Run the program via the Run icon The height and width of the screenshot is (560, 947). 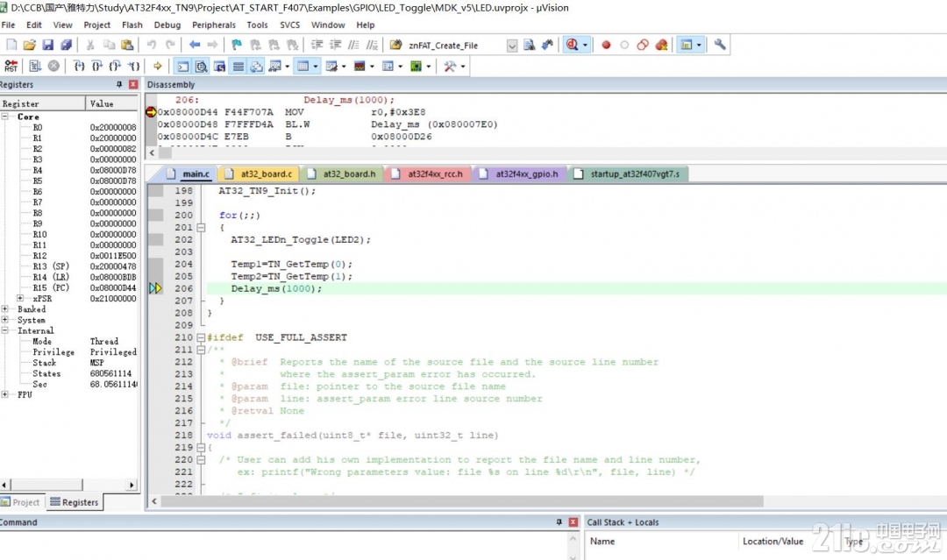click(x=35, y=67)
